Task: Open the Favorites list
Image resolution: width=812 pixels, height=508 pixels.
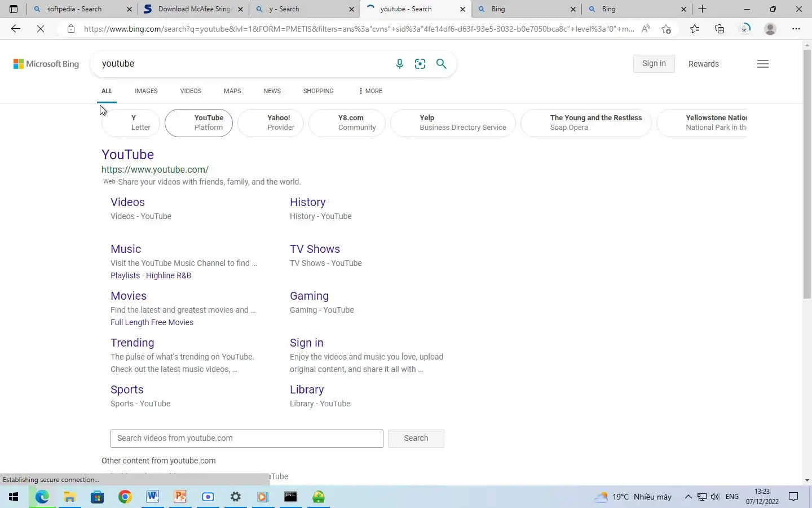Action: click(695, 29)
